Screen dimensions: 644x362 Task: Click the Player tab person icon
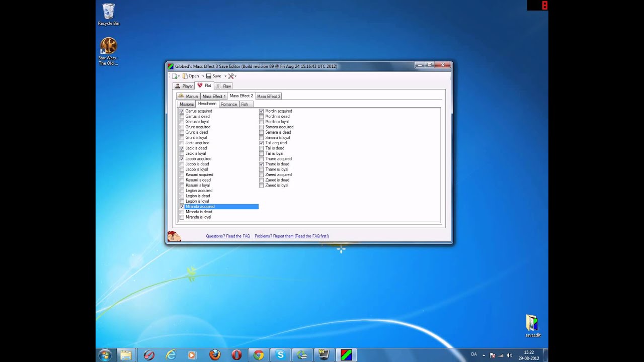(x=178, y=86)
